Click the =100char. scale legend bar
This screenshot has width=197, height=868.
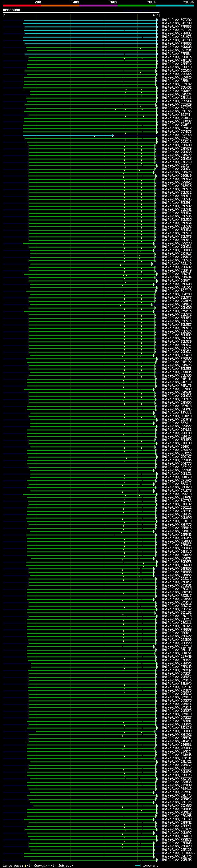pyautogui.click(x=138, y=866)
